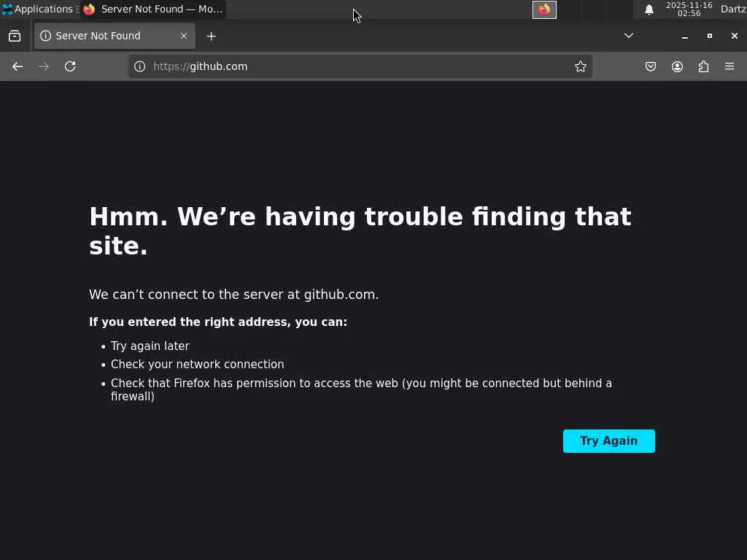Close the Firefox window

(735, 36)
